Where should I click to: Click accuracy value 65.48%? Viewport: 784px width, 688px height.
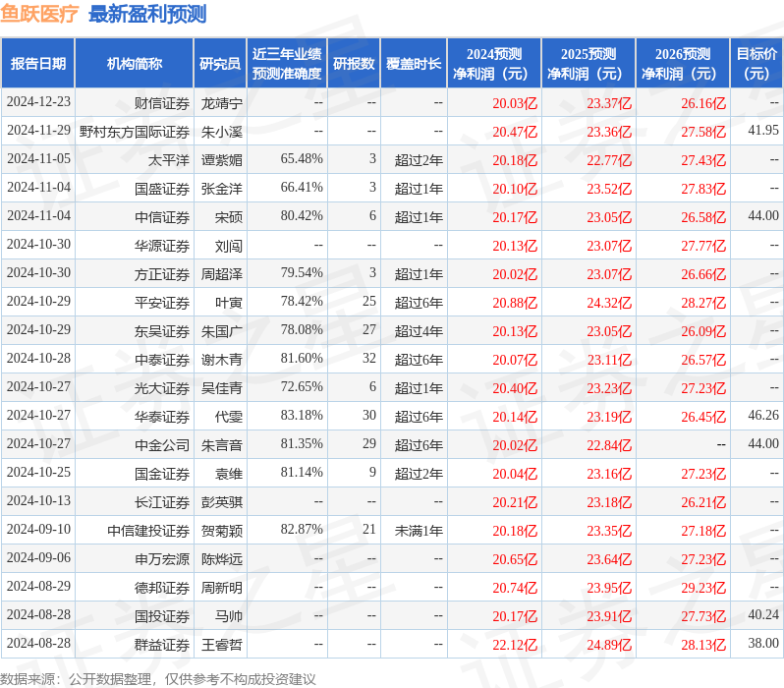coord(302,159)
